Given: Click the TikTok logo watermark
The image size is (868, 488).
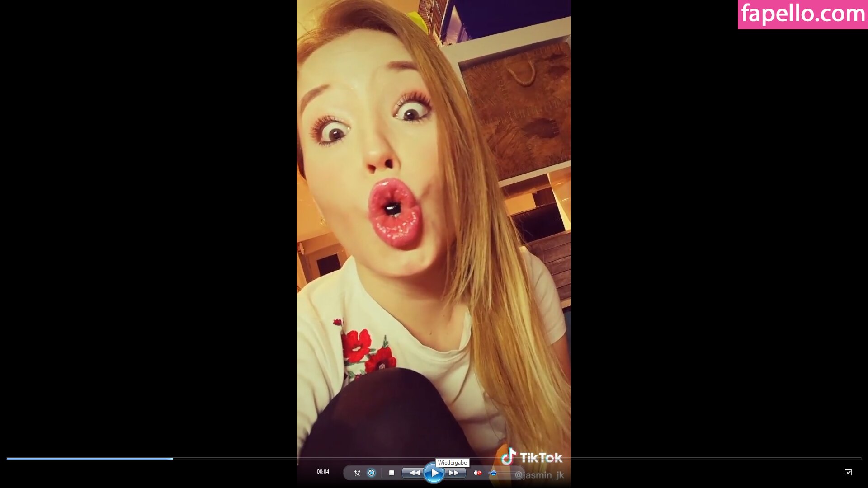Looking at the screenshot, I should pos(532,457).
